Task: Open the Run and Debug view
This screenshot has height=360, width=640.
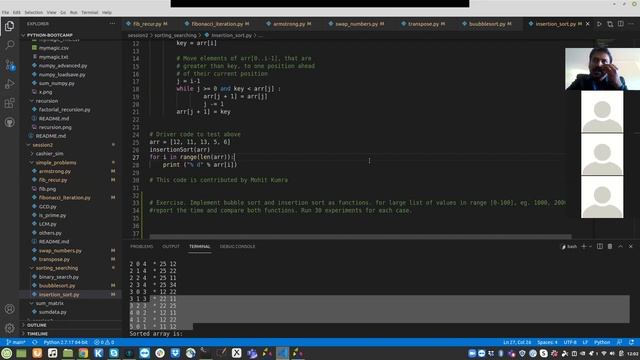Action: (x=9, y=84)
